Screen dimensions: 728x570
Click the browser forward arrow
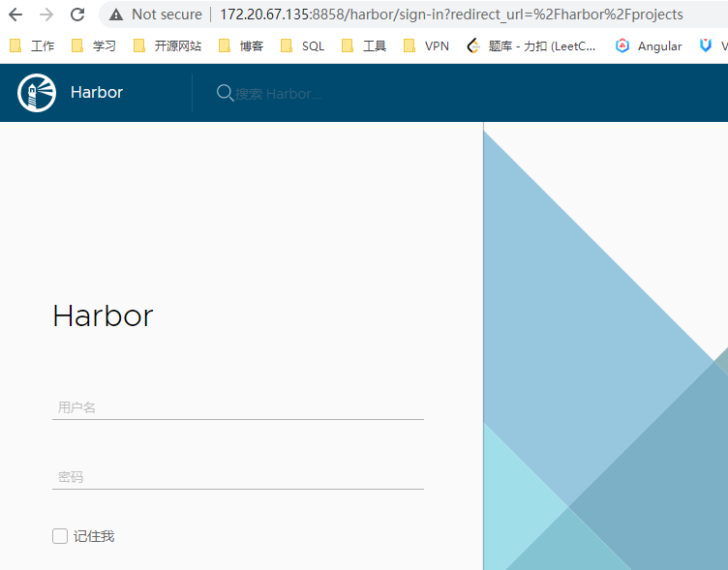tap(46, 15)
